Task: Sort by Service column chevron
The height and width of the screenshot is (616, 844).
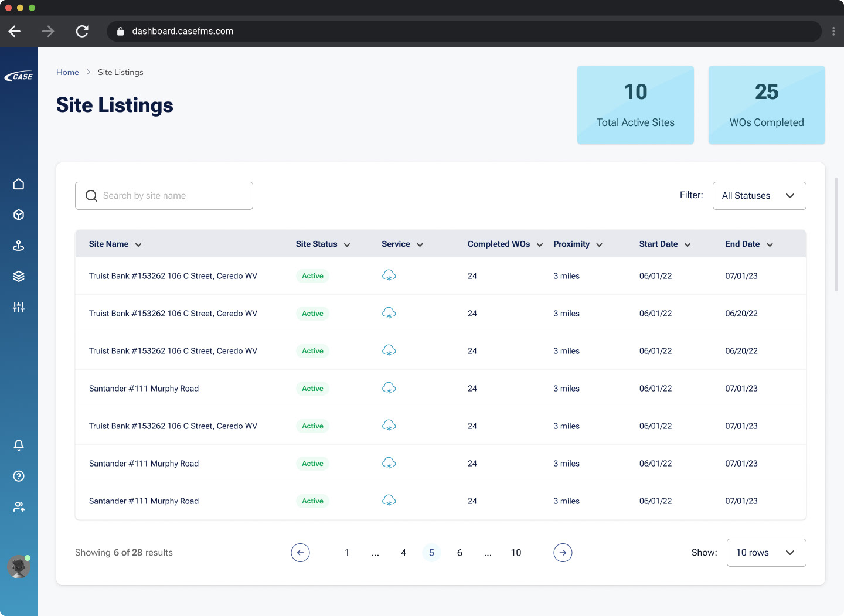Action: coord(420,245)
